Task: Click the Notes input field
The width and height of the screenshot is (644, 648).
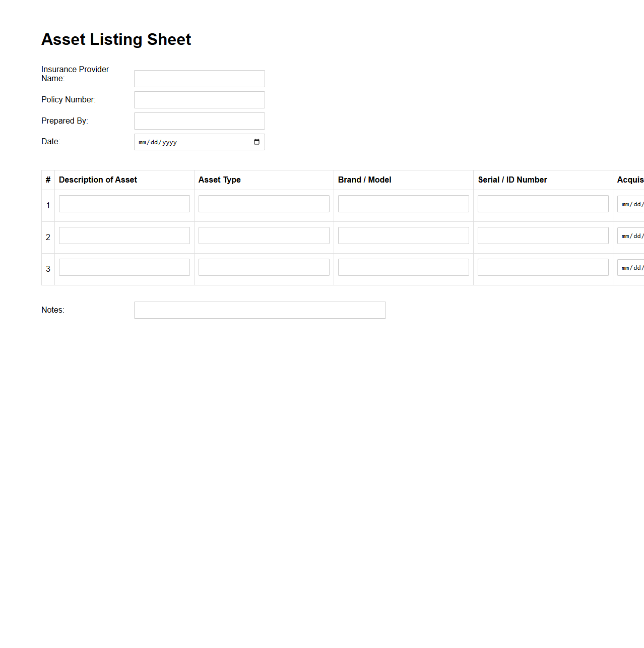Action: [260, 310]
